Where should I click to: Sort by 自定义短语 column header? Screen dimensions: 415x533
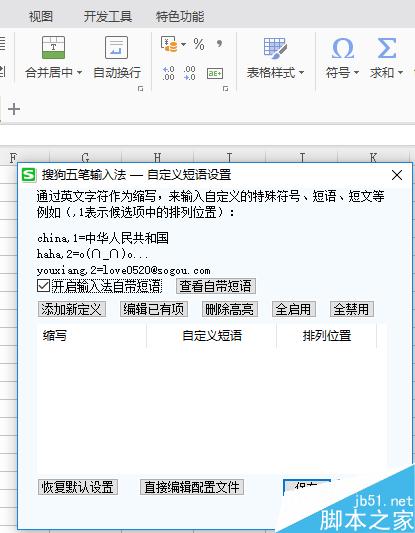[212, 336]
